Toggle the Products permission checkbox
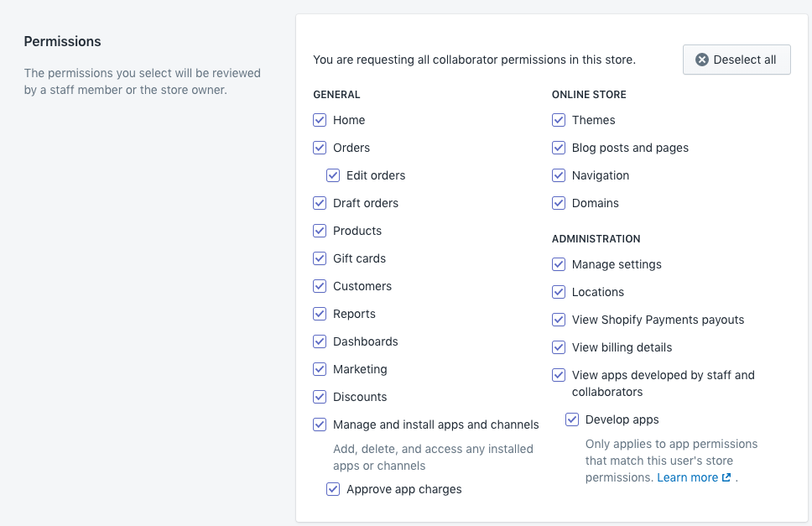The height and width of the screenshot is (526, 812). (x=320, y=231)
